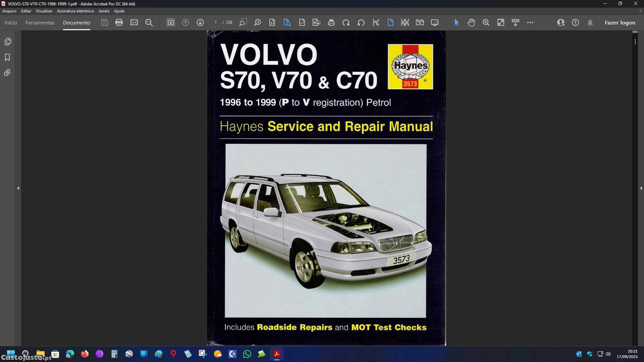Rotate page clockwise icon
This screenshot has width=644, height=362.
[x=346, y=23]
